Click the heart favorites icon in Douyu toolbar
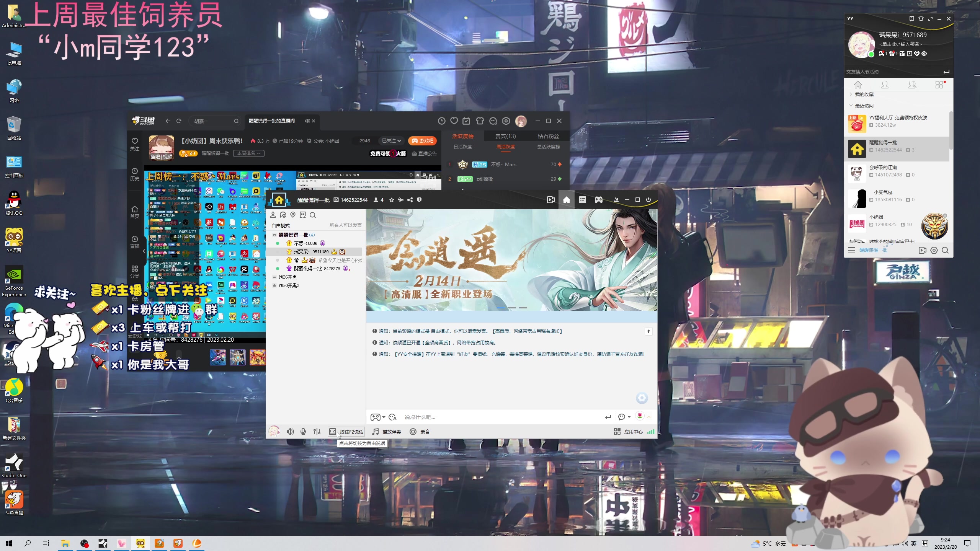Image resolution: width=980 pixels, height=551 pixels. [x=454, y=121]
